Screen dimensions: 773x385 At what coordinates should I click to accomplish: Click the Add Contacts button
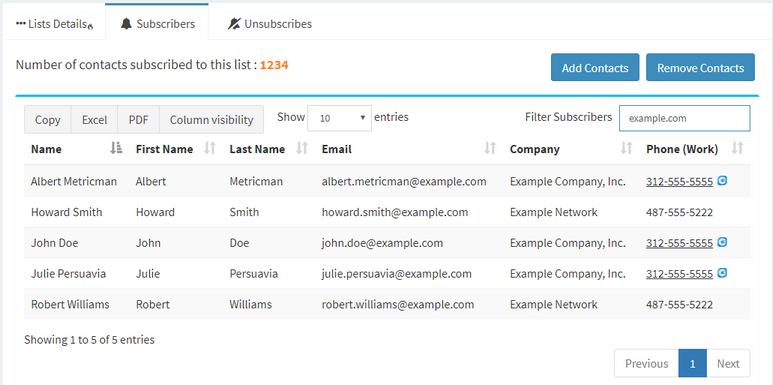[595, 68]
